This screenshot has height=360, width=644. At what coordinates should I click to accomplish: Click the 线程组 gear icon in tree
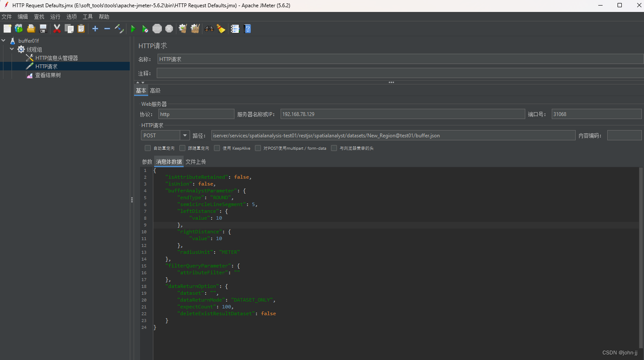tap(21, 49)
